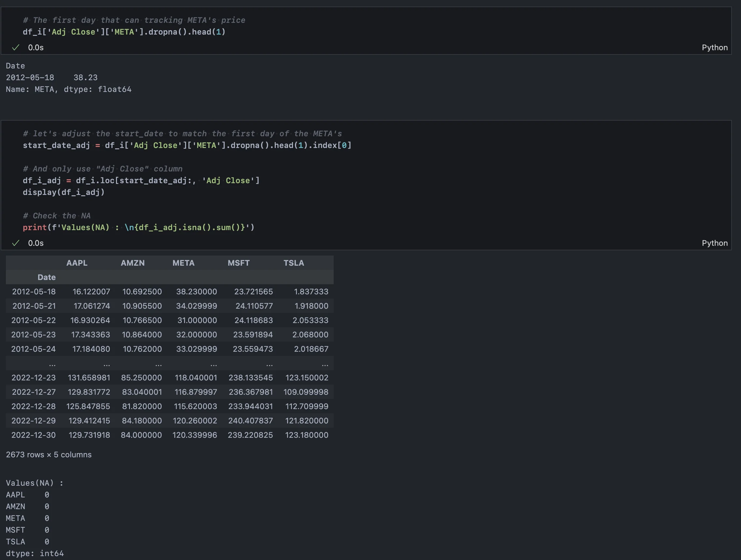This screenshot has width=741, height=560.
Task: Select the 2012-05-18 row date cell
Action: (34, 292)
